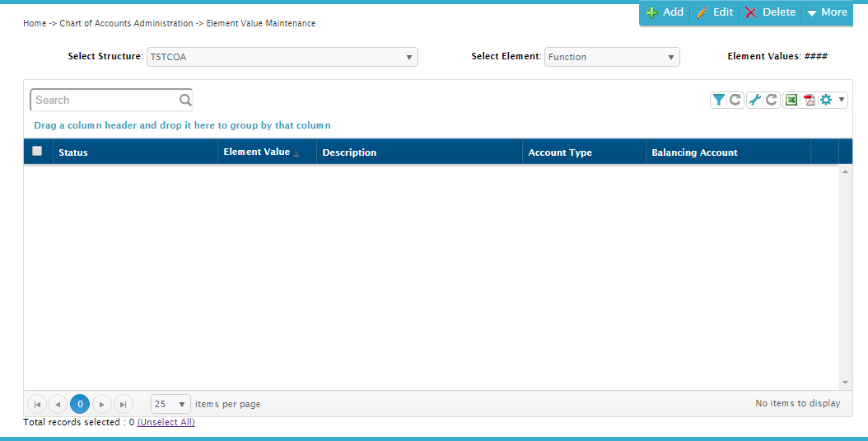Go to the last page of results
Viewport: 868px width, 441px height.
124,405
